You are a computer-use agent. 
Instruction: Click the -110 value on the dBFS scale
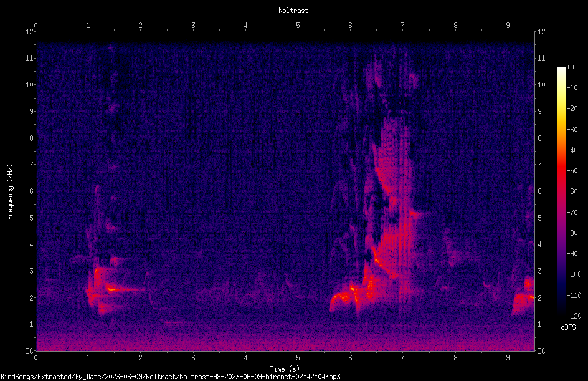574,296
